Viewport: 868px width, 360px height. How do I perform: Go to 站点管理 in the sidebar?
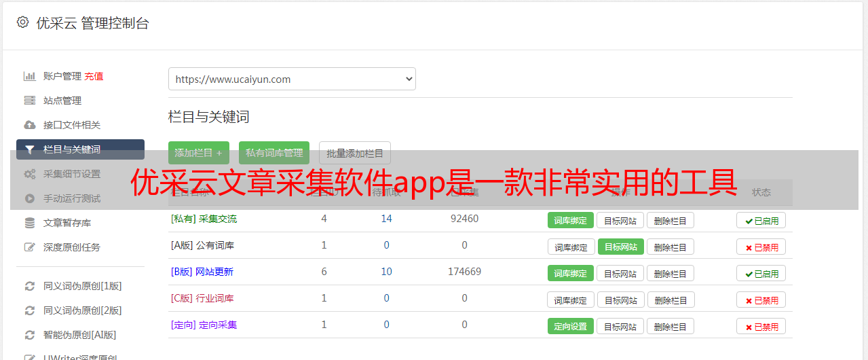coord(62,101)
